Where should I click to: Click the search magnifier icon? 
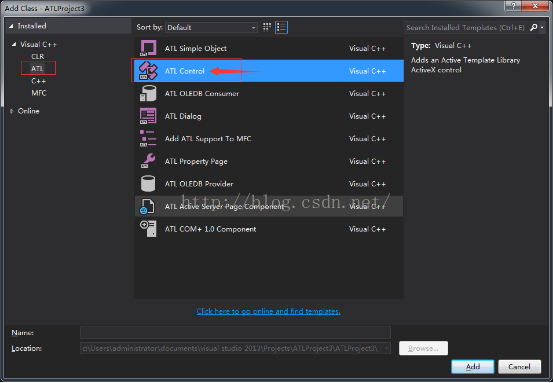click(x=534, y=27)
